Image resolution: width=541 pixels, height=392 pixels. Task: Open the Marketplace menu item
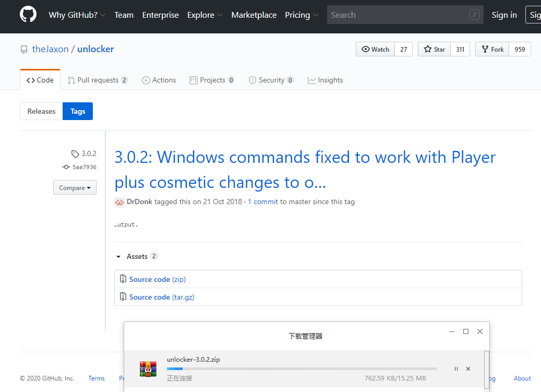[254, 15]
